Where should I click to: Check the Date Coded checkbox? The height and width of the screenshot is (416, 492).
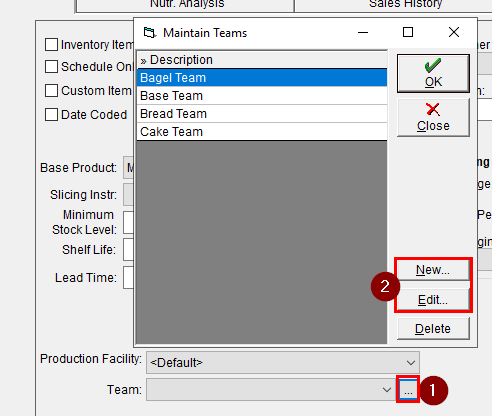pos(51,114)
